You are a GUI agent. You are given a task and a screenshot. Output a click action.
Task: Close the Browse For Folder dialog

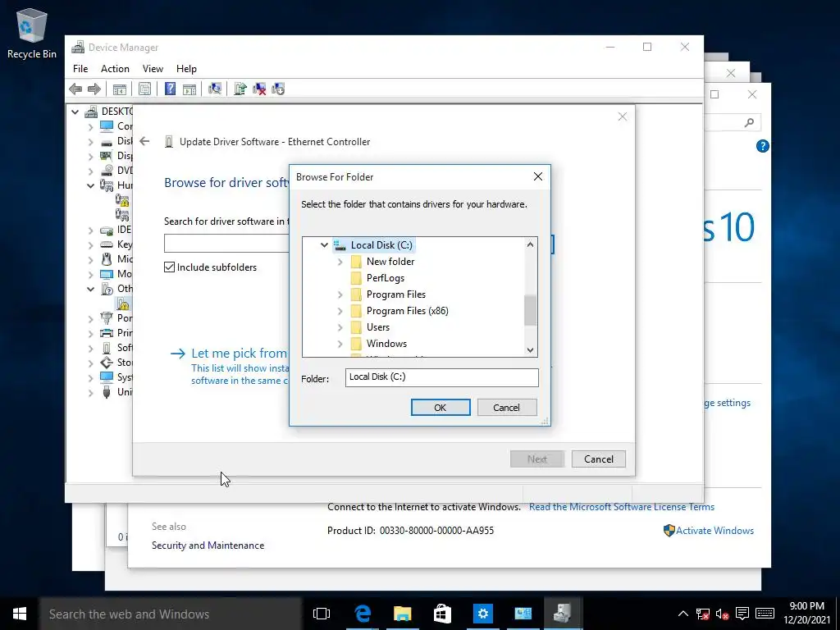[538, 177]
